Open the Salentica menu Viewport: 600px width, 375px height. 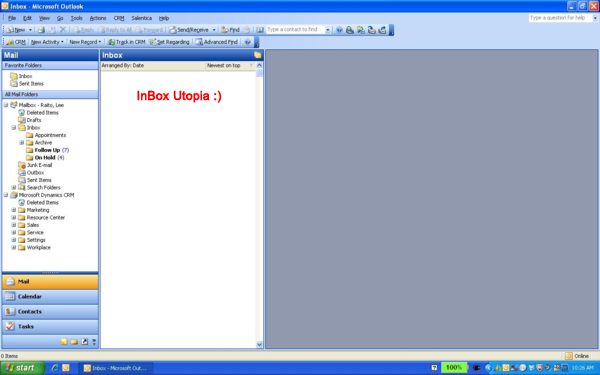click(x=142, y=18)
